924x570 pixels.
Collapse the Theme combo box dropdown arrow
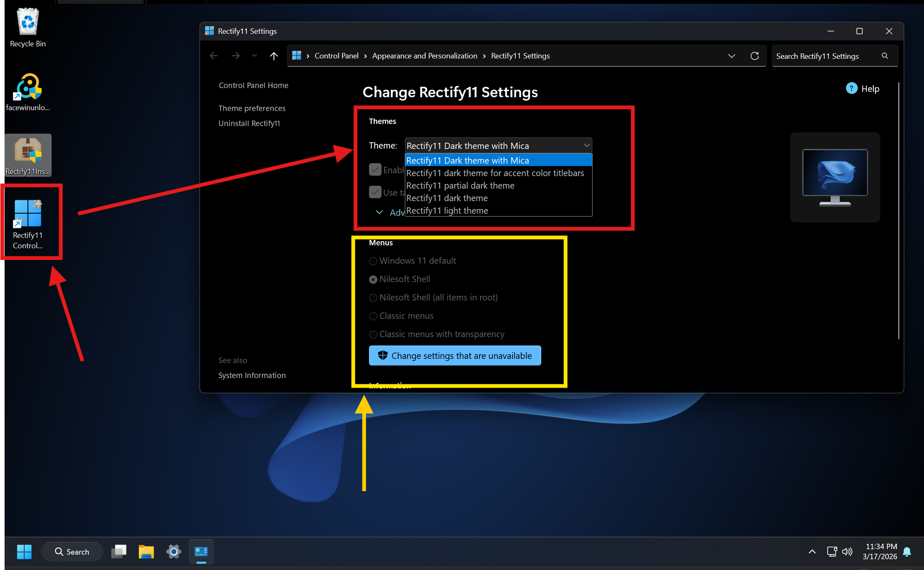586,145
